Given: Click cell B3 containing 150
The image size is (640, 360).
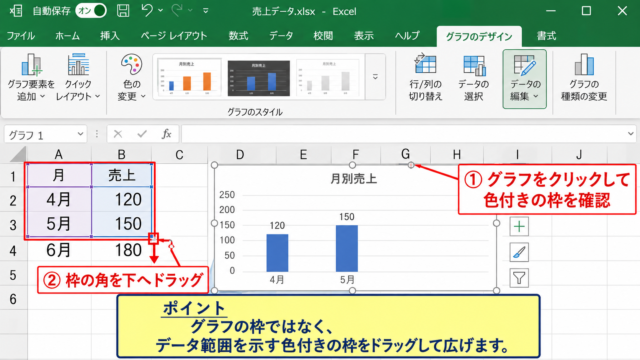Looking at the screenshot, I should (x=122, y=224).
